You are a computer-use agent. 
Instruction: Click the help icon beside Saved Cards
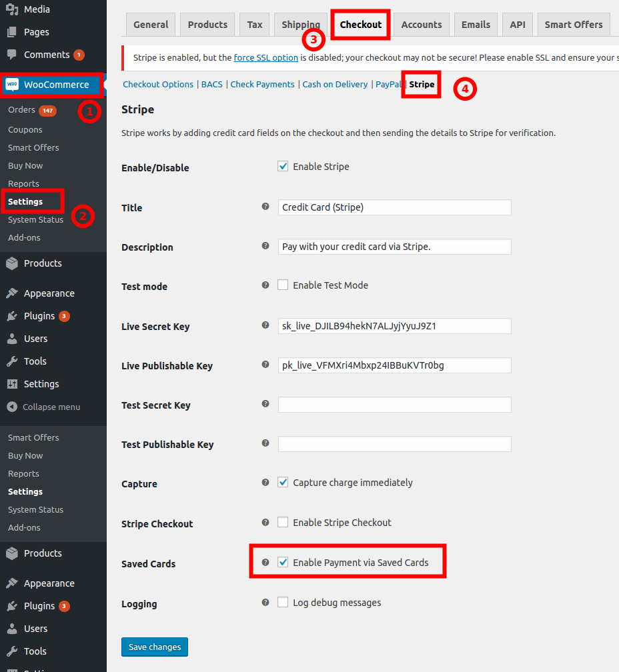point(265,562)
